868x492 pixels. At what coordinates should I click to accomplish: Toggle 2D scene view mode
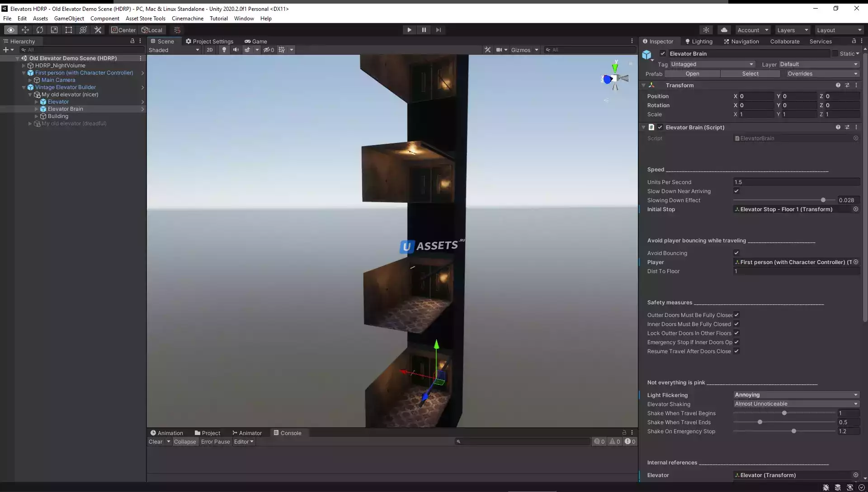(209, 50)
